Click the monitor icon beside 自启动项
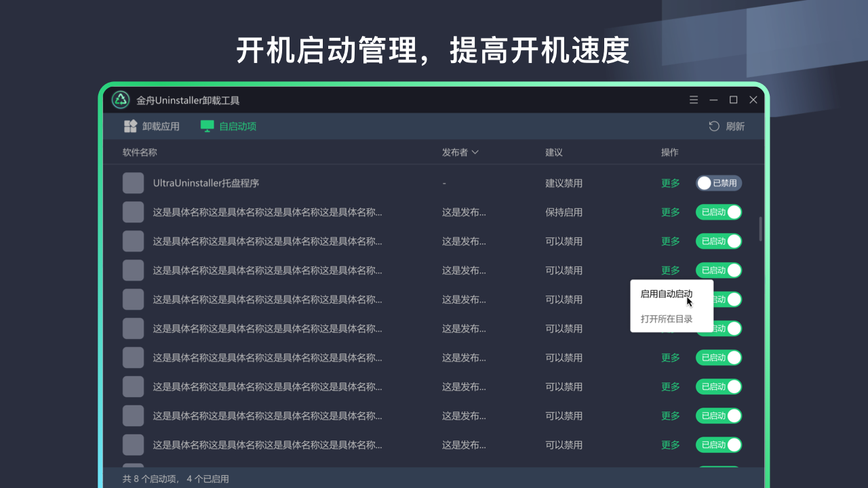Image resolution: width=868 pixels, height=488 pixels. click(206, 125)
